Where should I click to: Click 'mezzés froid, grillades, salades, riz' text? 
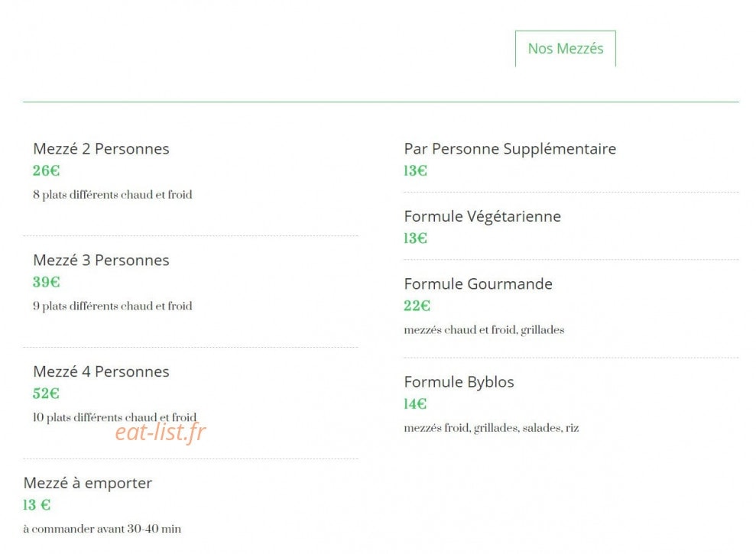[492, 428]
